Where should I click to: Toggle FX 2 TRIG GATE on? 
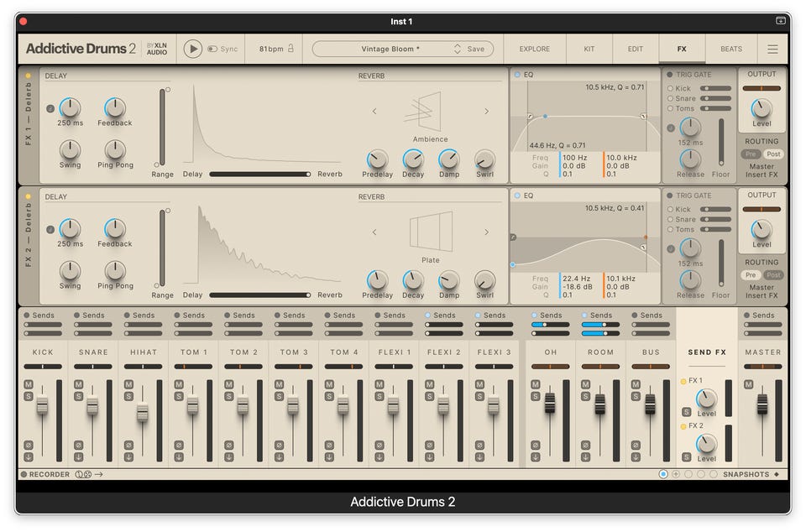pos(670,196)
